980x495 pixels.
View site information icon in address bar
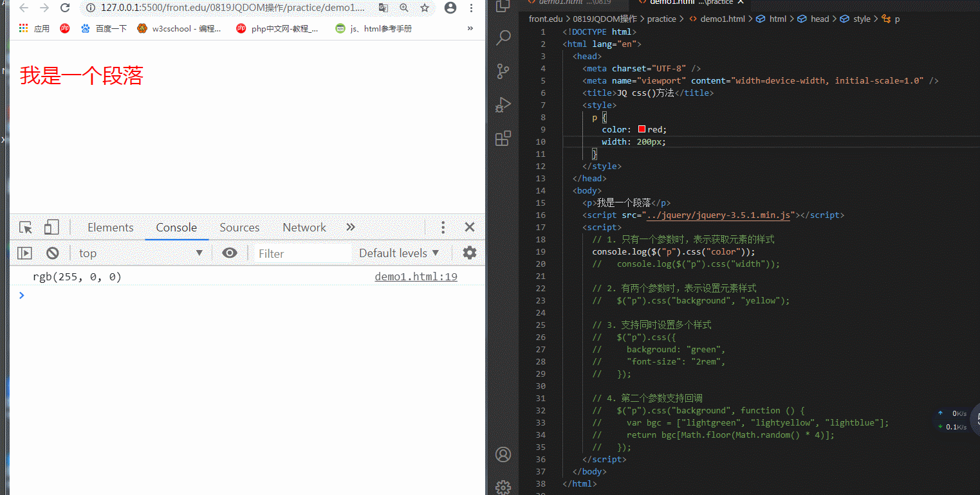[x=90, y=8]
